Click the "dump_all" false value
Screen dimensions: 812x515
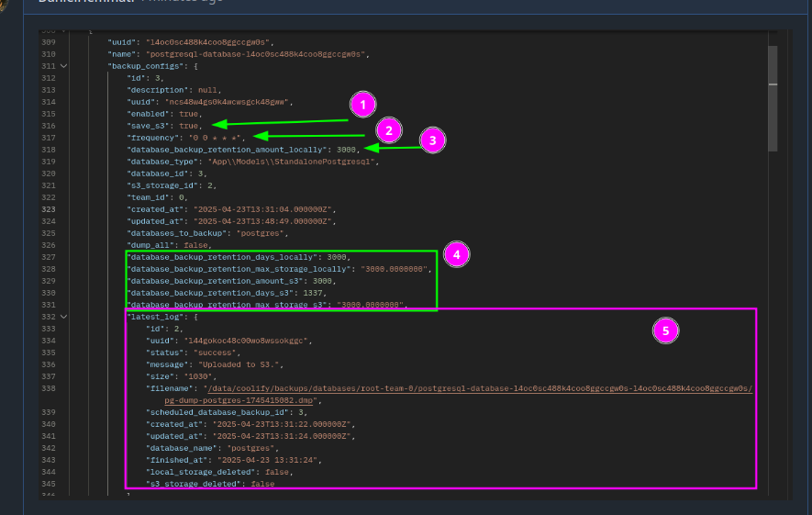tap(195, 245)
